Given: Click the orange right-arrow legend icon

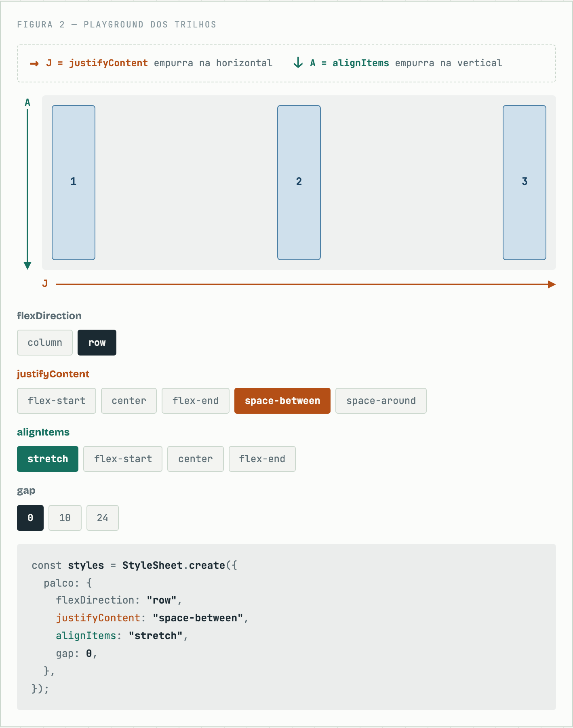Looking at the screenshot, I should pyautogui.click(x=34, y=63).
